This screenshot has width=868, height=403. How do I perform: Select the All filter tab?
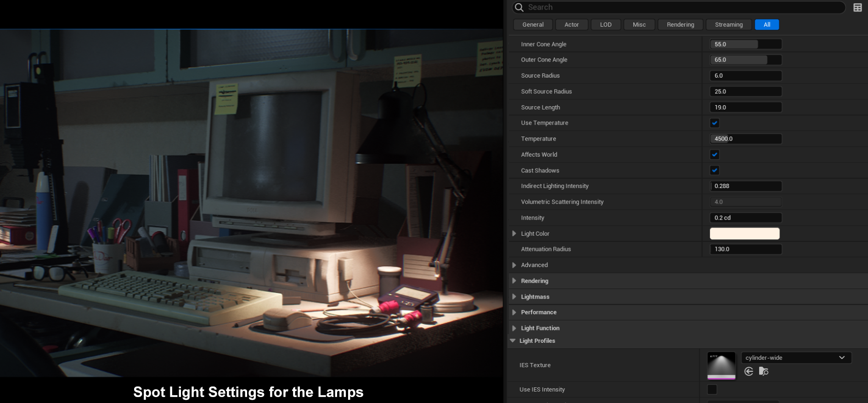click(x=767, y=25)
